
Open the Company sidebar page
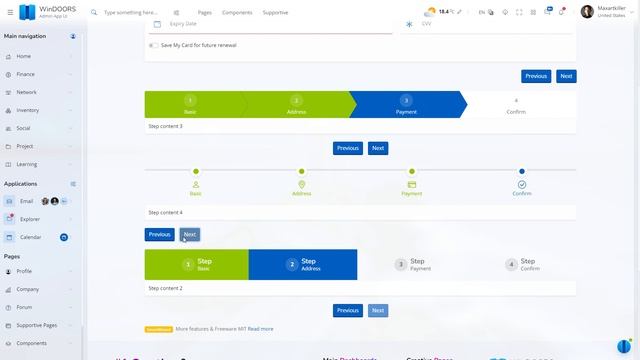click(x=40, y=289)
